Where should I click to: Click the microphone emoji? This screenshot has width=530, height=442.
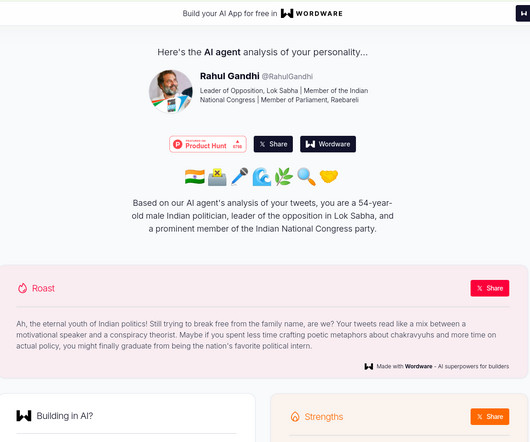(x=239, y=177)
